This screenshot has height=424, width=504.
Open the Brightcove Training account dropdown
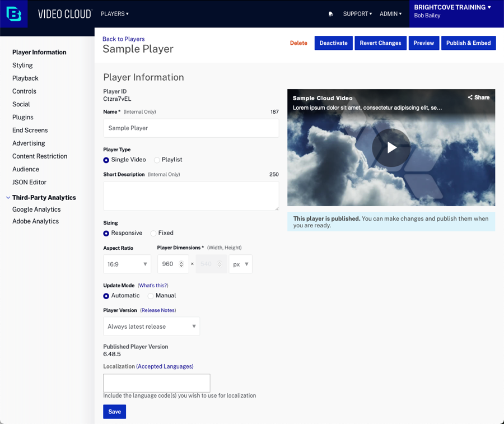[452, 8]
